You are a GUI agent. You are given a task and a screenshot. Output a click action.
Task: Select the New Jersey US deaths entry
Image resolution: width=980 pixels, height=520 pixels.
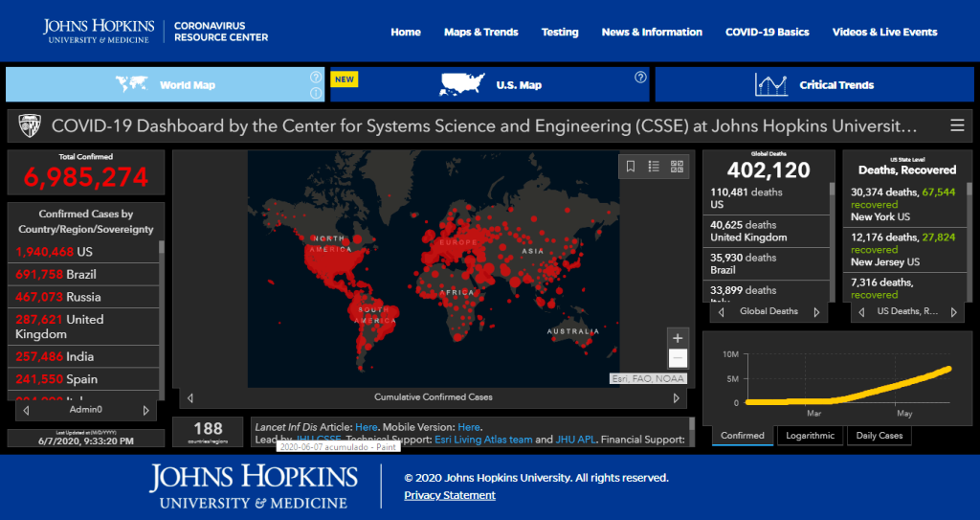pos(905,250)
